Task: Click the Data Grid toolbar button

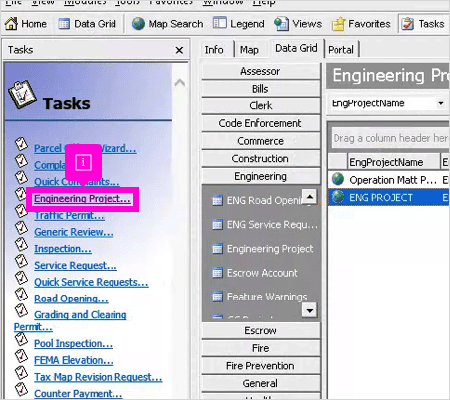Action: click(x=87, y=24)
